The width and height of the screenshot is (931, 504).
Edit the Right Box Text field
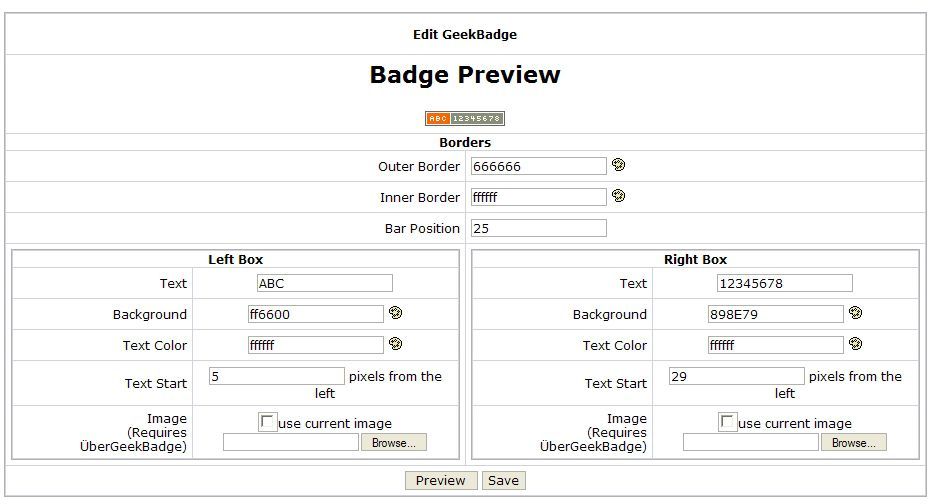point(784,283)
